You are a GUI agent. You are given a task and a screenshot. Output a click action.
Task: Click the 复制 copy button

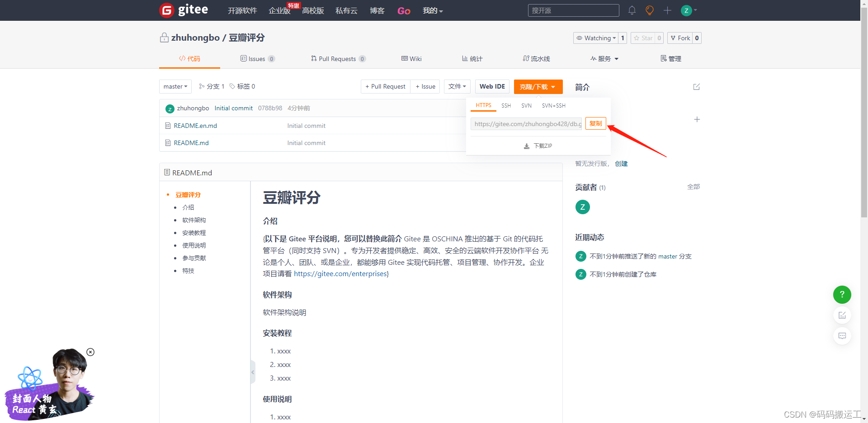click(595, 123)
